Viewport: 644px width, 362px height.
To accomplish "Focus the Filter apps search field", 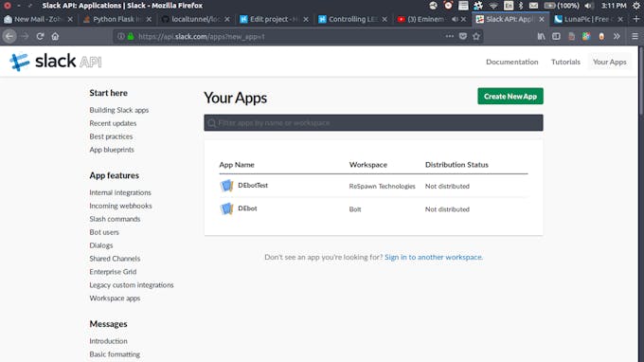I will [x=373, y=123].
